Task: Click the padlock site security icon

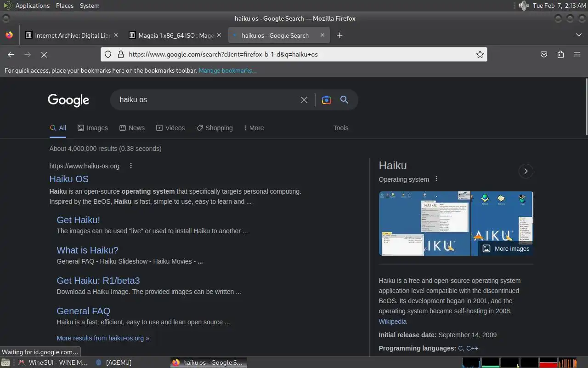Action: click(121, 54)
